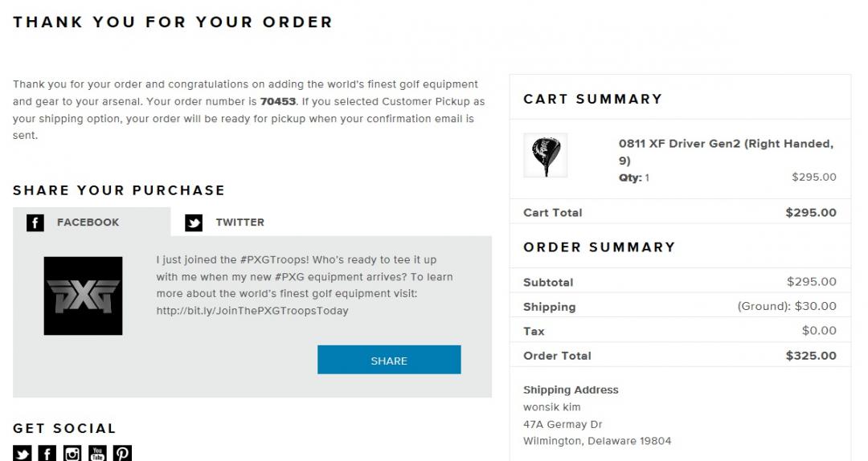Open PXG Instagram social icon
The height and width of the screenshot is (461, 868).
click(x=72, y=454)
